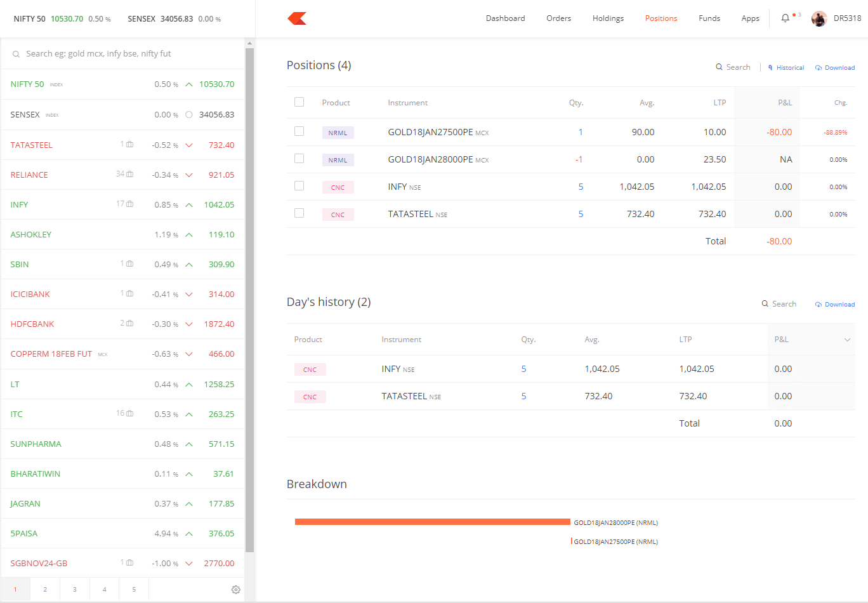Open the Dashboard tab
The height and width of the screenshot is (603, 868).
[506, 18]
